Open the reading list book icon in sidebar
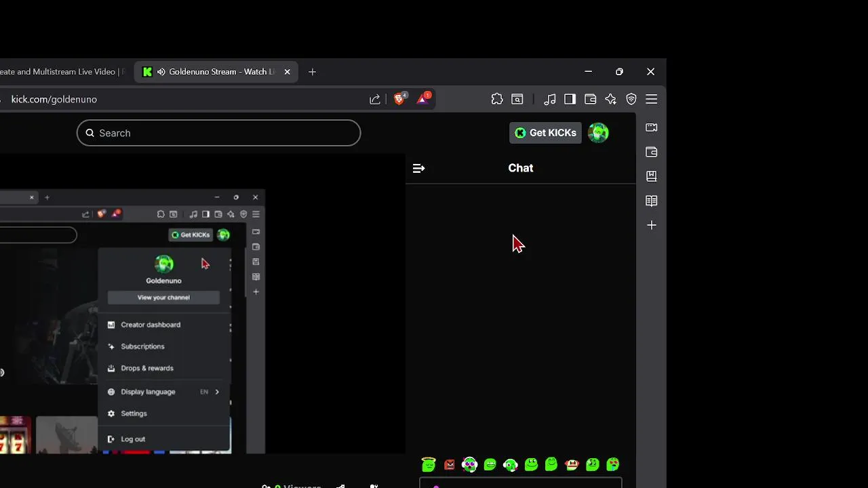 (652, 201)
